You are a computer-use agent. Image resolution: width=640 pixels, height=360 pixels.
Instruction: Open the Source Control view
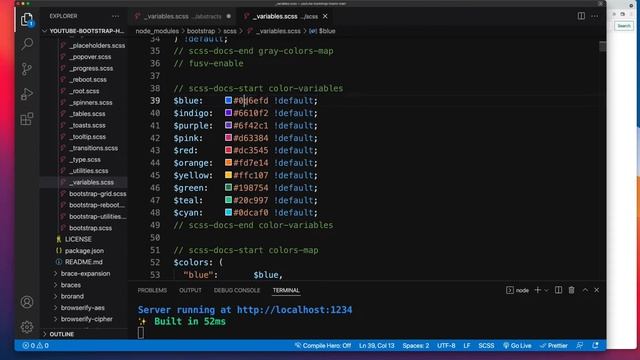(27, 69)
